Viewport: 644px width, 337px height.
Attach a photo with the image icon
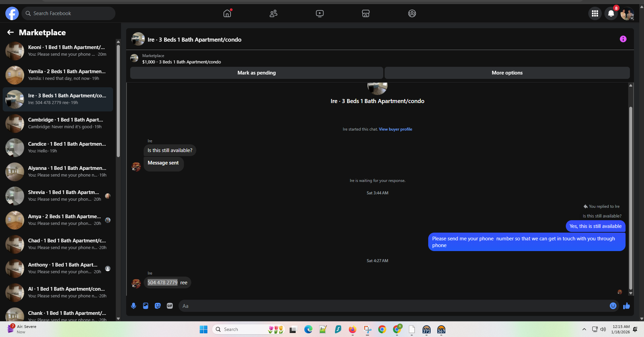pos(146,306)
